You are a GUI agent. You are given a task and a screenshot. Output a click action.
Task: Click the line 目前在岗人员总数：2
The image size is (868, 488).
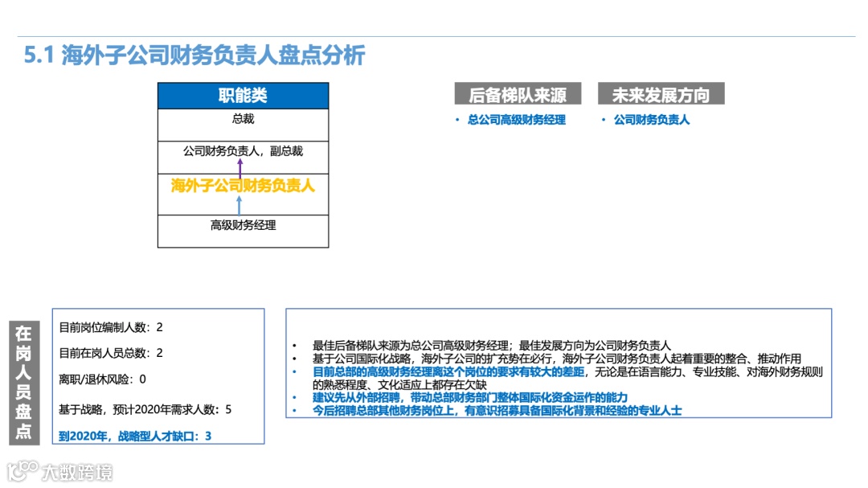[x=111, y=353]
